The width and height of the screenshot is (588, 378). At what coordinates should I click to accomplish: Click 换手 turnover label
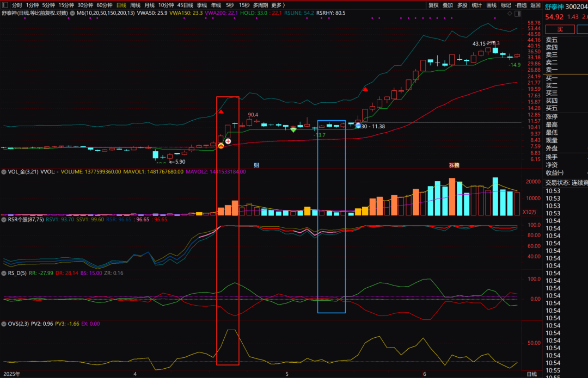(552, 157)
